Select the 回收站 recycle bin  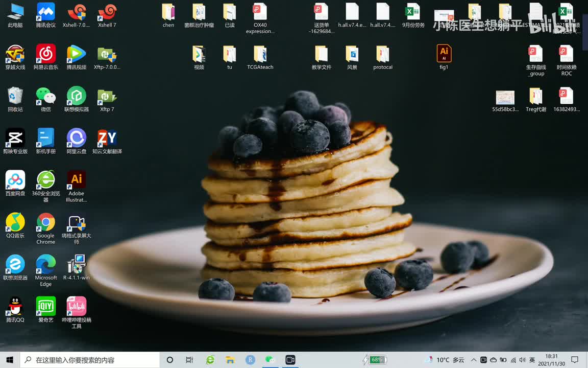15,100
